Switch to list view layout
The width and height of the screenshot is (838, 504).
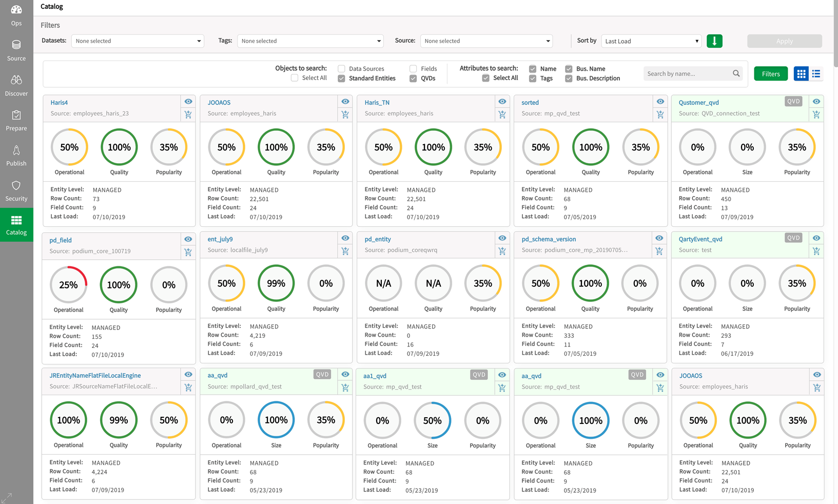coord(816,73)
